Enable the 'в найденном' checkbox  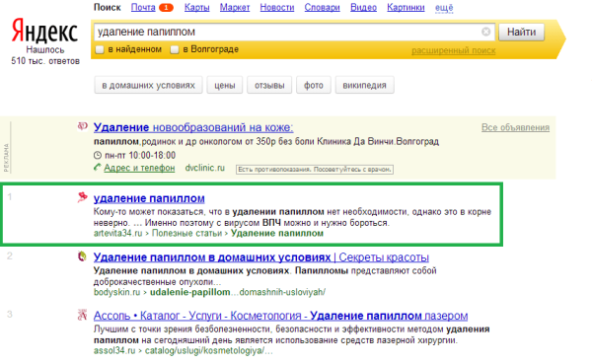(100, 49)
